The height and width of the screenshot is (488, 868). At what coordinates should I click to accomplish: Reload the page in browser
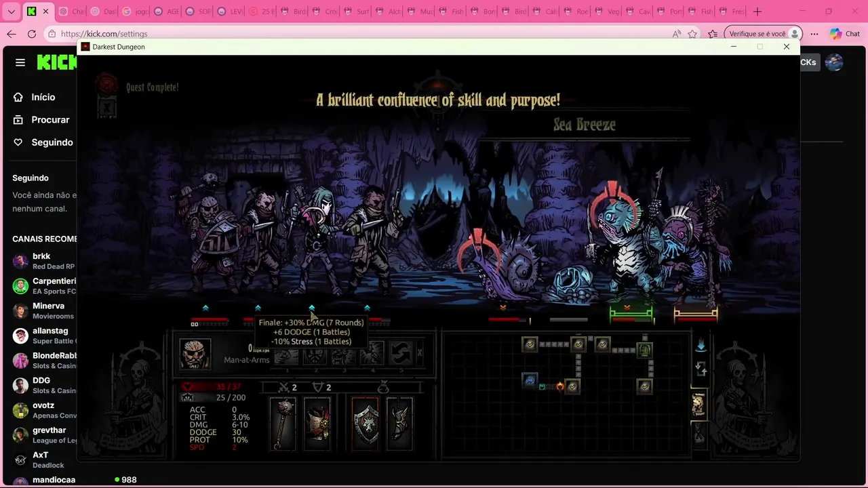[x=32, y=34]
